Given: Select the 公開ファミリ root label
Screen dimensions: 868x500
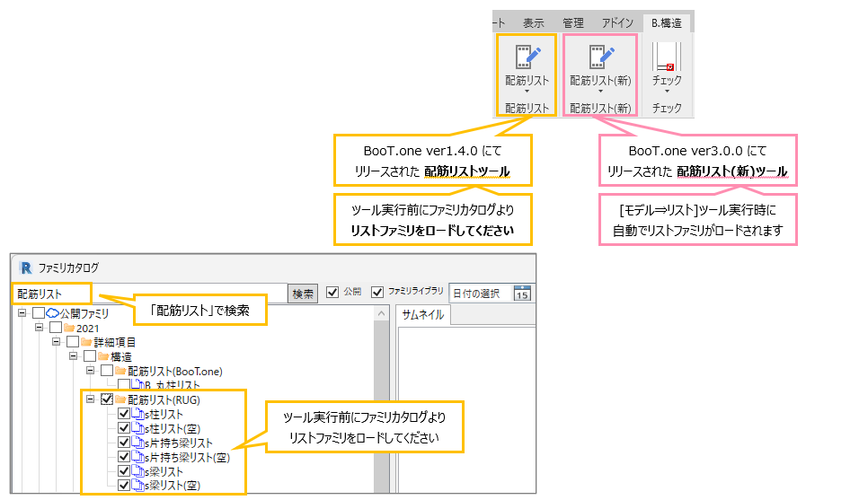Looking at the screenshot, I should coord(84,313).
